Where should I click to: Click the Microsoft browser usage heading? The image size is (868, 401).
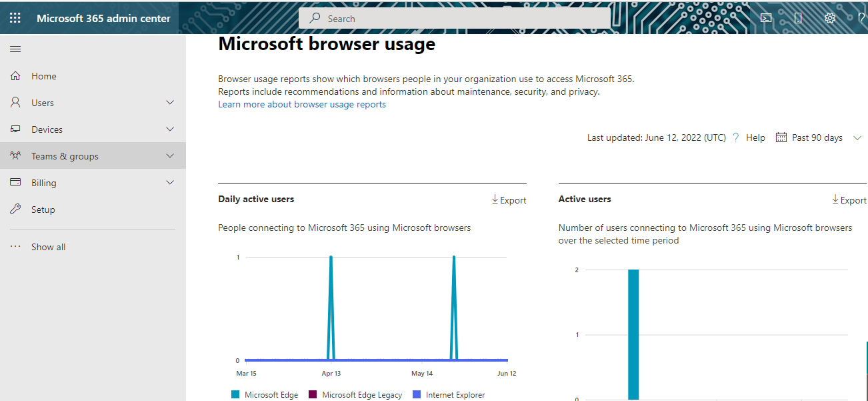327,44
